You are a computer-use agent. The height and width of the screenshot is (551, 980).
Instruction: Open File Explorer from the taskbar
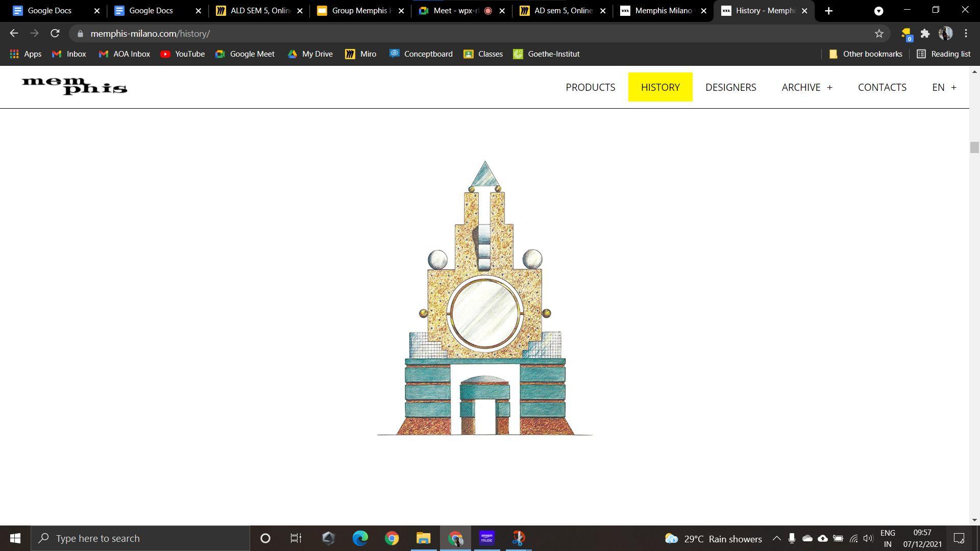423,538
